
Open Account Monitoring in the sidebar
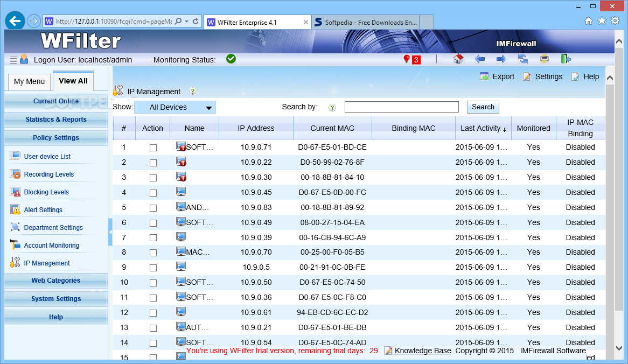click(51, 246)
